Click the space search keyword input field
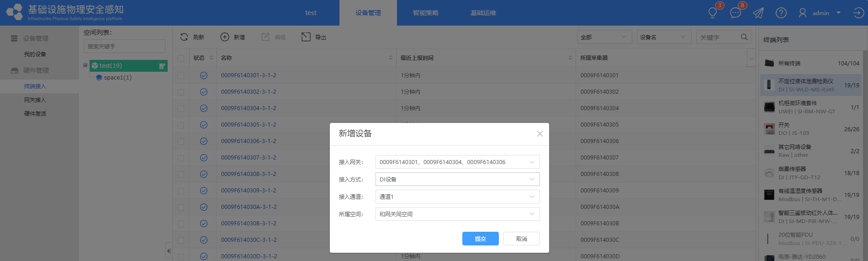Viewport: 868px width, 261px height. click(124, 46)
